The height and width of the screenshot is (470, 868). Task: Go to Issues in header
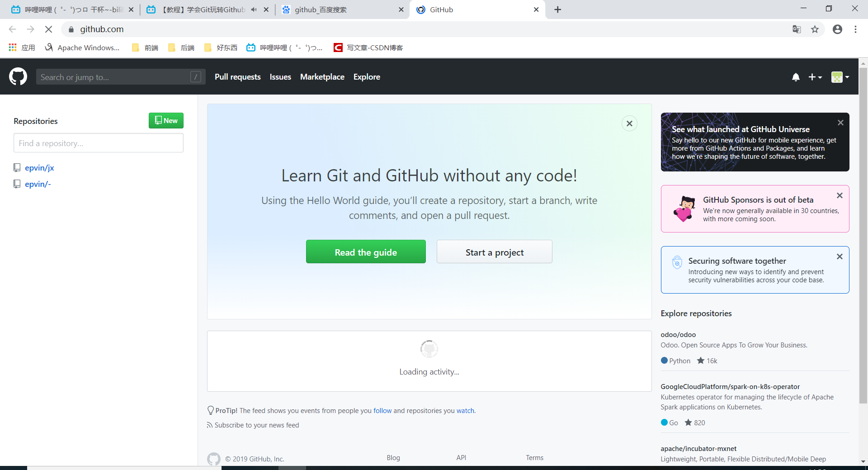[280, 77]
